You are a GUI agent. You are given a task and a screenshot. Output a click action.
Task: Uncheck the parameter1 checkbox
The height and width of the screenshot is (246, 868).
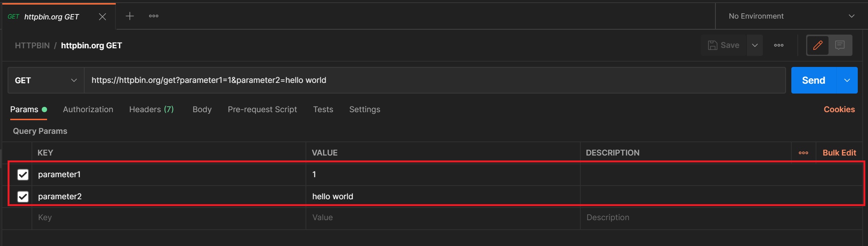(x=23, y=175)
